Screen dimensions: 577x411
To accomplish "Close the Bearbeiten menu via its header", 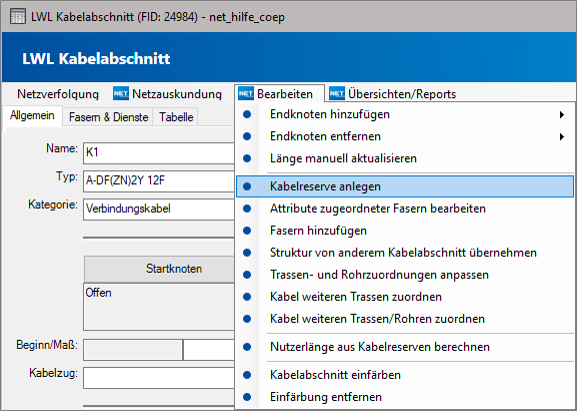I will 280,94.
